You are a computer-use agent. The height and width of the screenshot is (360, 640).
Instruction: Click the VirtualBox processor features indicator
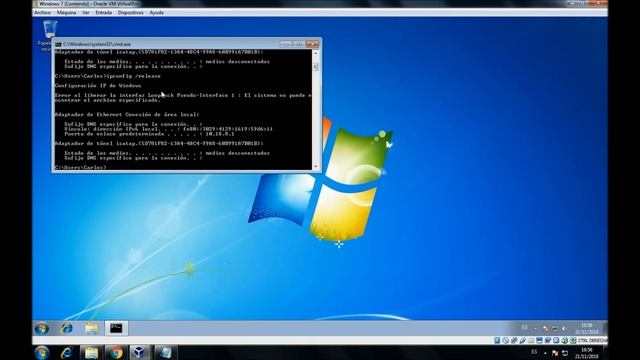pos(556,340)
